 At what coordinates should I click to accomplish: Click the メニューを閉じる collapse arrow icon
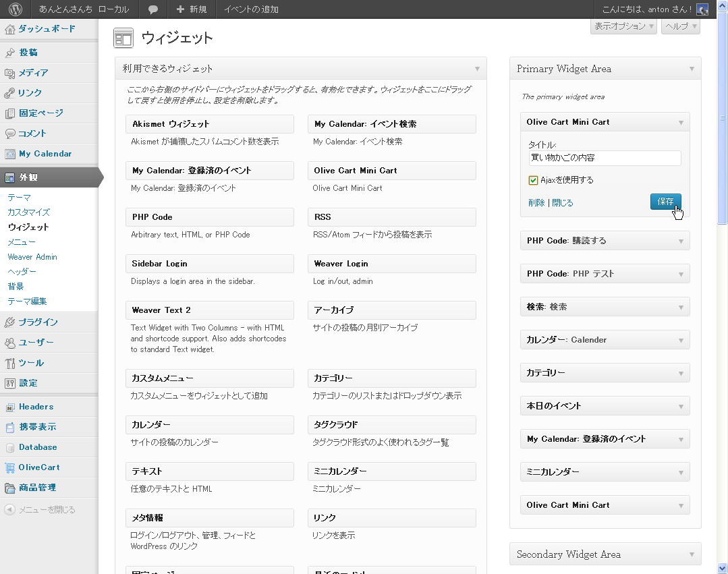pyautogui.click(x=9, y=509)
